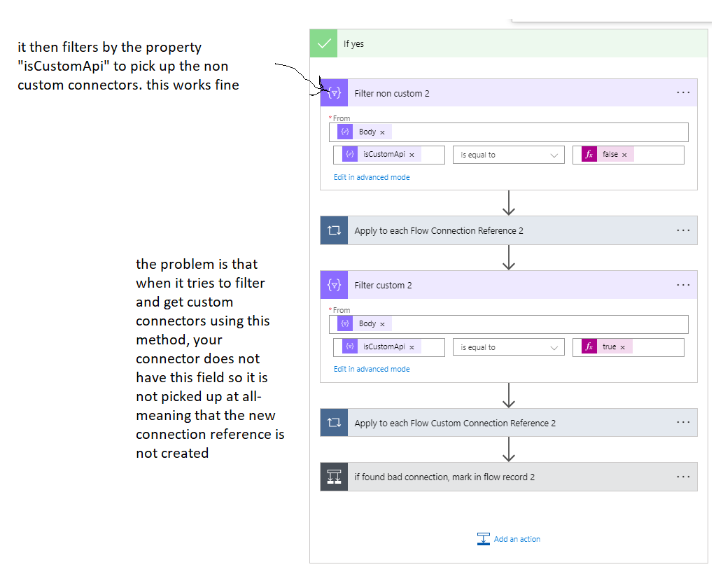Click Edit in advanced mode under Filter non custom 2
Viewport: 716px width, 588px height.
pos(372,177)
